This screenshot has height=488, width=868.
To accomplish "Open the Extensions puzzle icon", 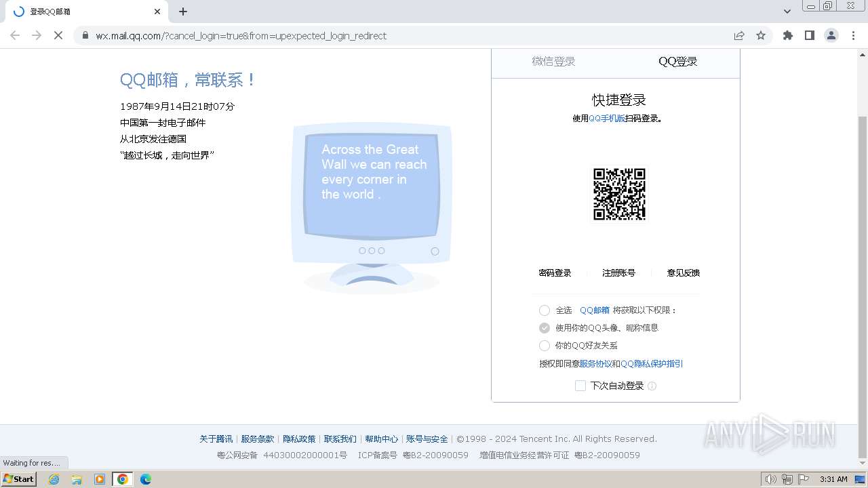I will tap(788, 35).
